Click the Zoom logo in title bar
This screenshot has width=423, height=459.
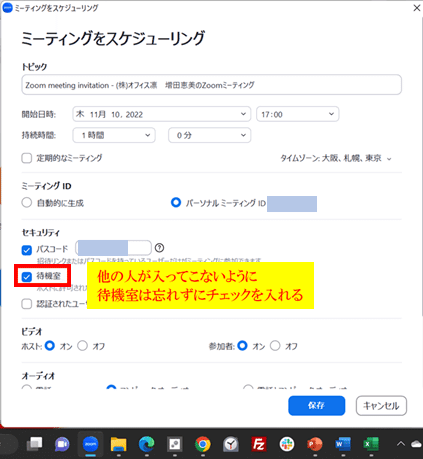(x=7, y=8)
